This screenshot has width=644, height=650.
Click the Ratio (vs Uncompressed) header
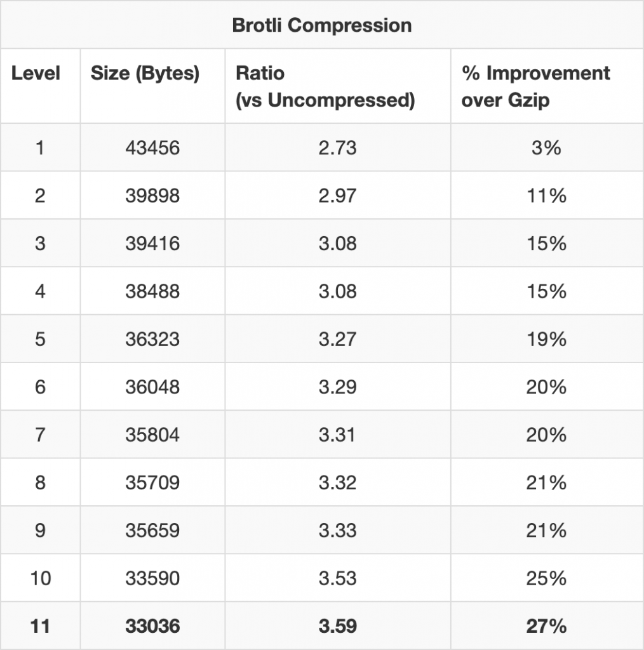click(x=325, y=87)
